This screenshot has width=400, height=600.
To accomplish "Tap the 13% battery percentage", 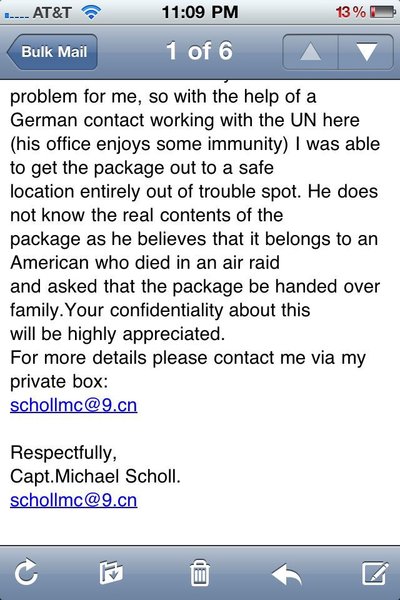I will pos(351,12).
